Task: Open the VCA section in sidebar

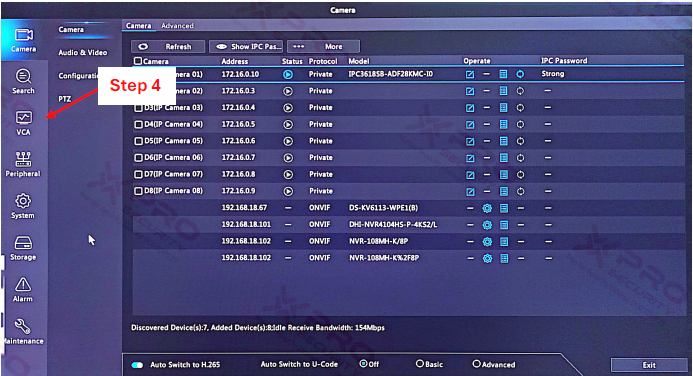Action: click(x=23, y=123)
